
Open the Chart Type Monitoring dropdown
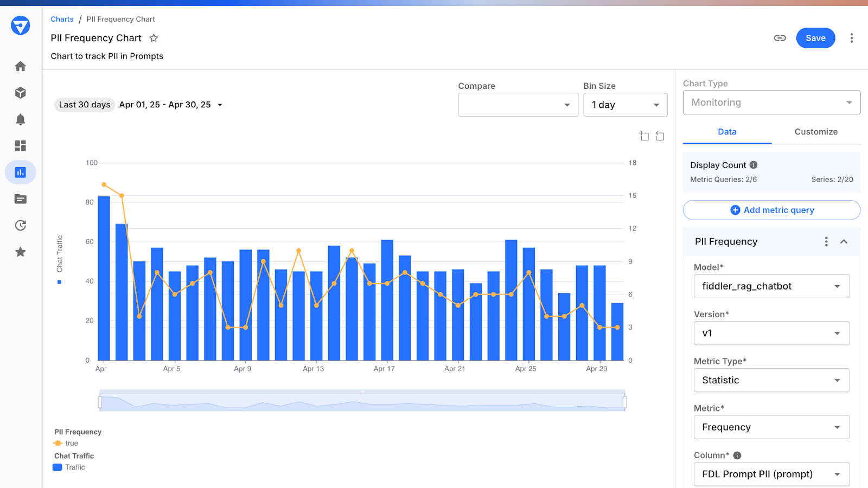pyautogui.click(x=771, y=102)
